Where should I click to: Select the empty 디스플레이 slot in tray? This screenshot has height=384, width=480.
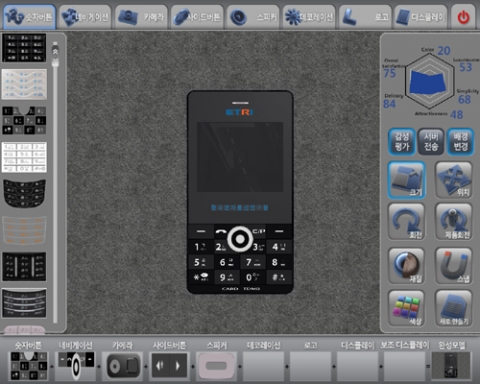click(357, 366)
